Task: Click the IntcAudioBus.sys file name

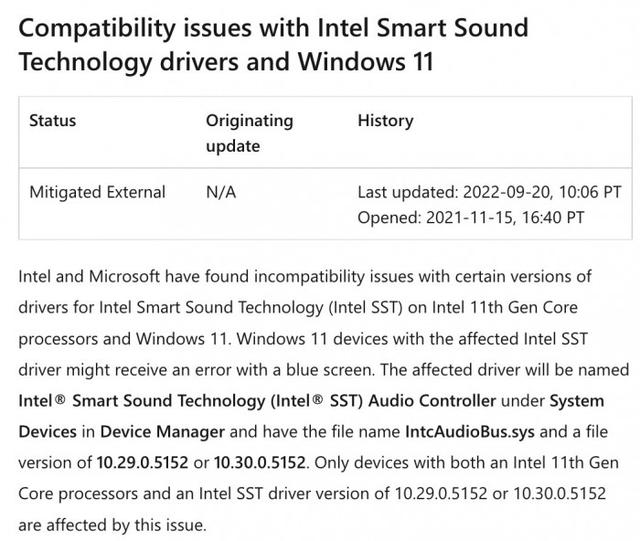Action: [x=470, y=432]
